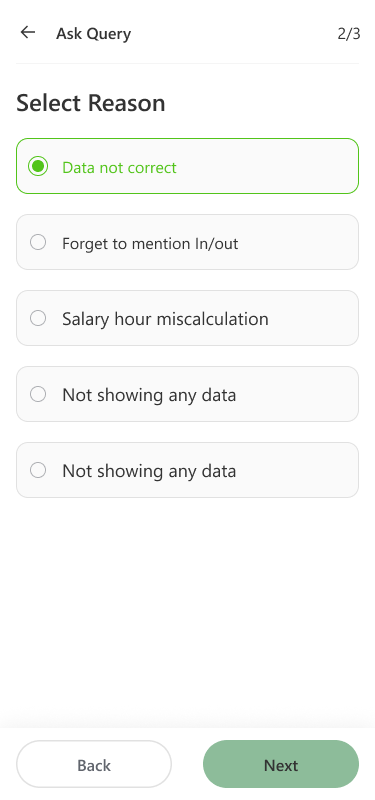Choose the Salary hour miscalculation radio circle
375x800 pixels.
tap(38, 318)
